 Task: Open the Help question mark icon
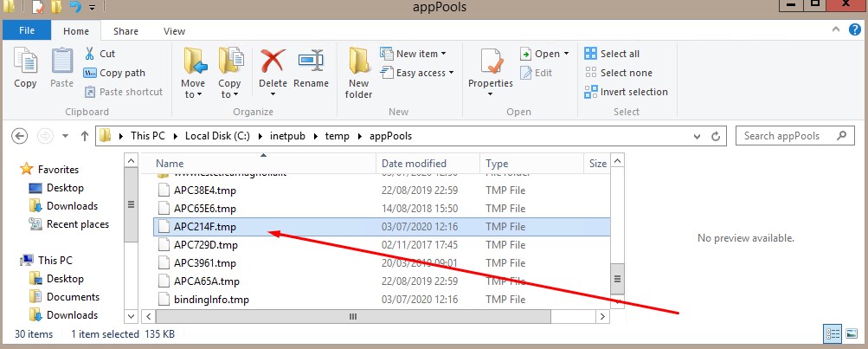pyautogui.click(x=855, y=30)
